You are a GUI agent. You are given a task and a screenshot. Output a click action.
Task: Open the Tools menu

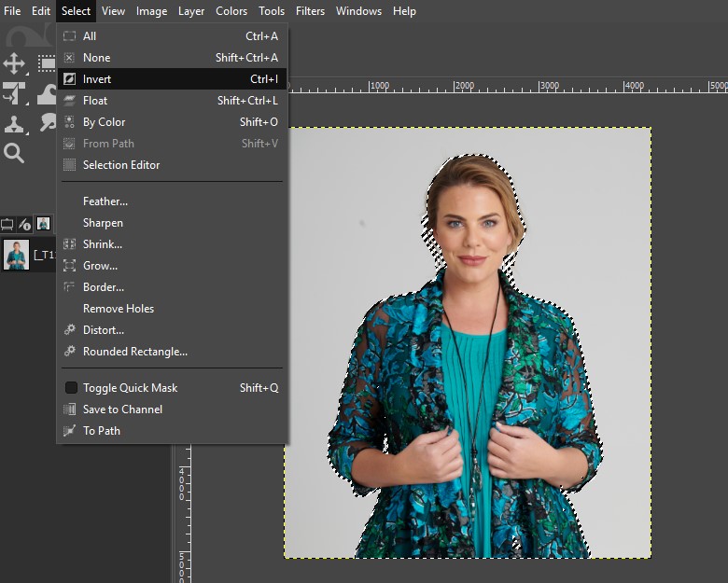pyautogui.click(x=272, y=10)
